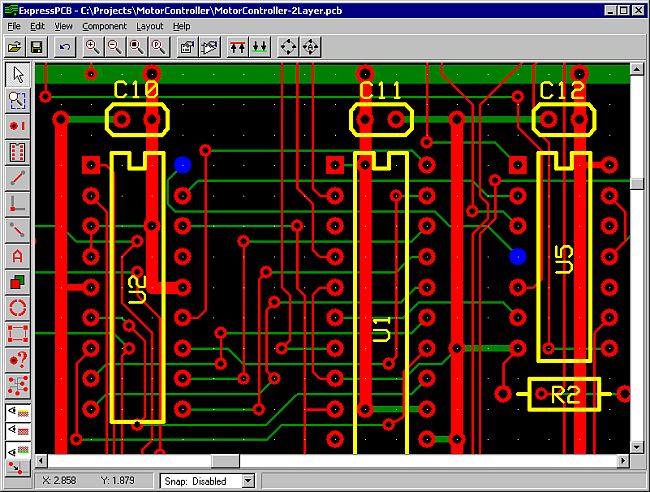Select the place pad tool
This screenshot has width=650, height=492.
pos(17,126)
